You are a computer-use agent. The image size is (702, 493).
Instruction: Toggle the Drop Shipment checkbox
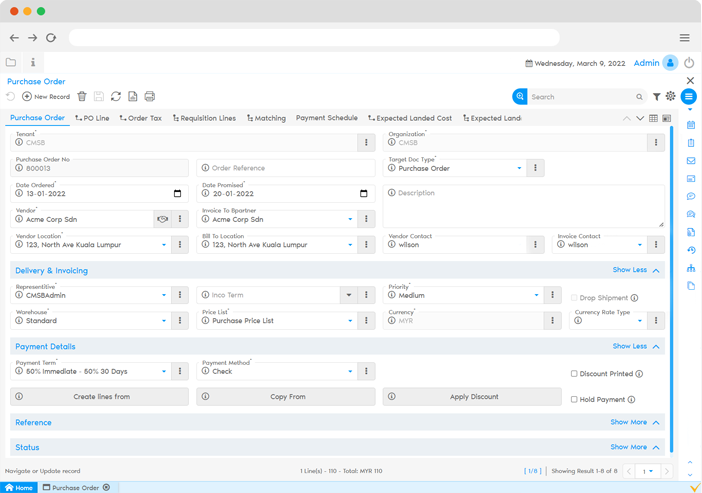point(574,298)
